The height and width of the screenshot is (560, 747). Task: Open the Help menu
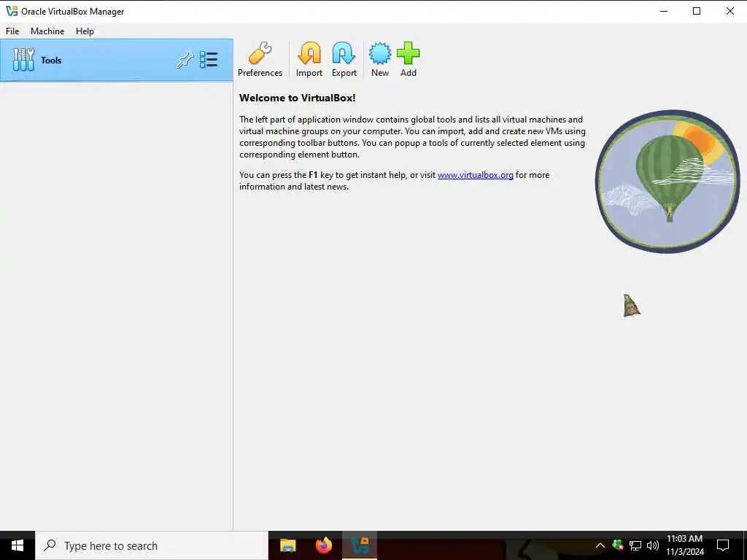85,31
